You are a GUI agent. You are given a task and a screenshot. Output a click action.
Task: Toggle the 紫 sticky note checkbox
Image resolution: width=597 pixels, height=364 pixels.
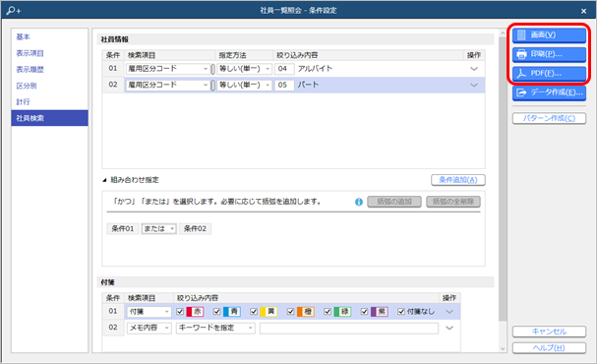coord(364,312)
